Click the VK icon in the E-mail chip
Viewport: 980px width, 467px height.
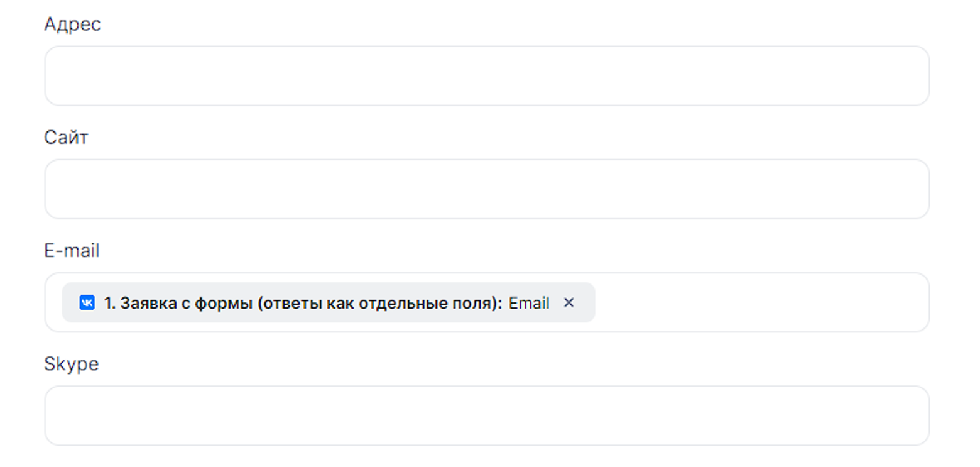(x=87, y=303)
